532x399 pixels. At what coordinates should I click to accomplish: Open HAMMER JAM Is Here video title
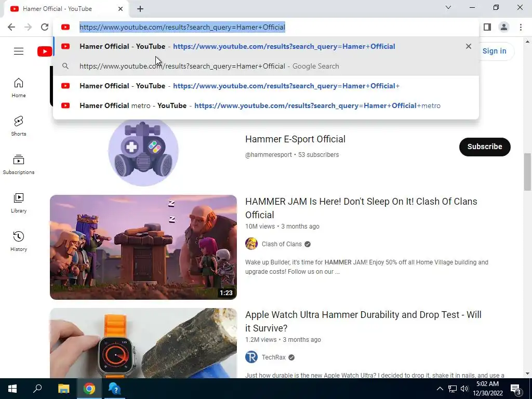(x=361, y=208)
